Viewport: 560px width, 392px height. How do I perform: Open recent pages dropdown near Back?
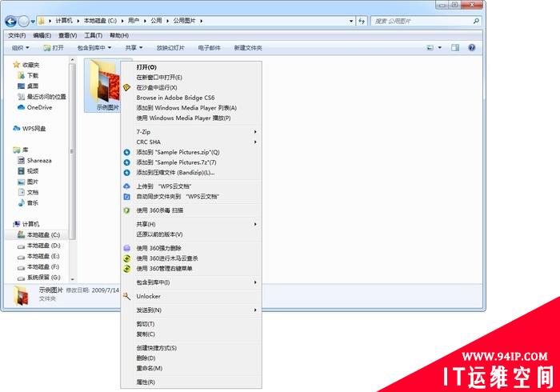(33, 22)
